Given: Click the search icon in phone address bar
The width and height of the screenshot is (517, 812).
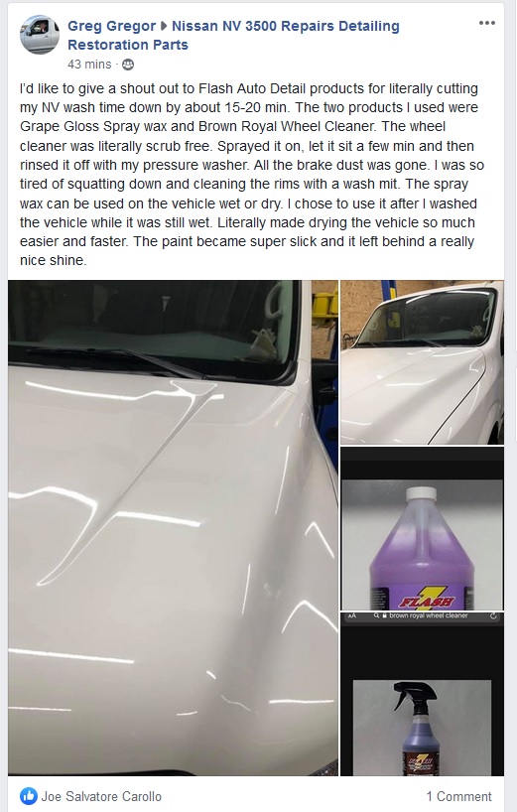Looking at the screenshot, I should (x=376, y=615).
